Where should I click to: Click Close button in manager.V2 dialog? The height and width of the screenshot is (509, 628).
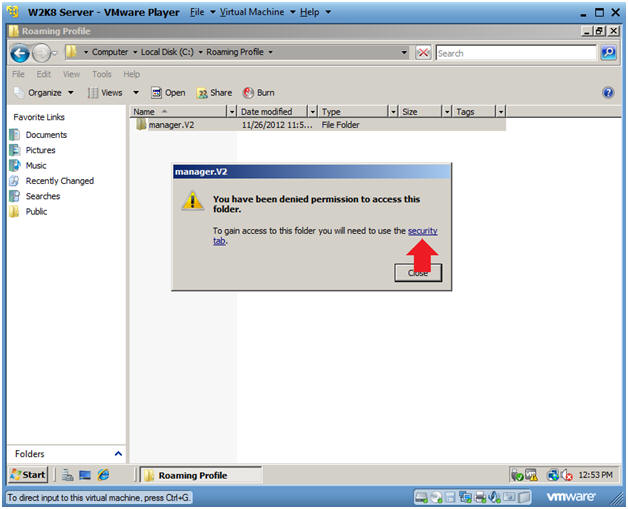click(418, 273)
